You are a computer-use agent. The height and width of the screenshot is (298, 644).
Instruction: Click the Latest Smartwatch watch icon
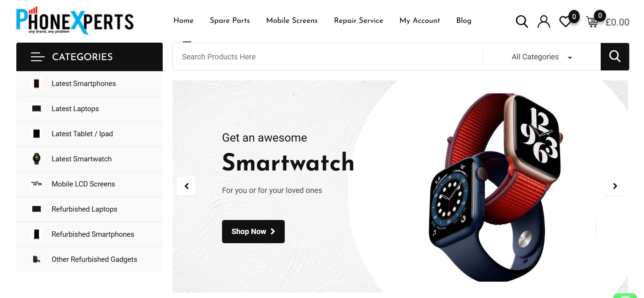coord(36,159)
